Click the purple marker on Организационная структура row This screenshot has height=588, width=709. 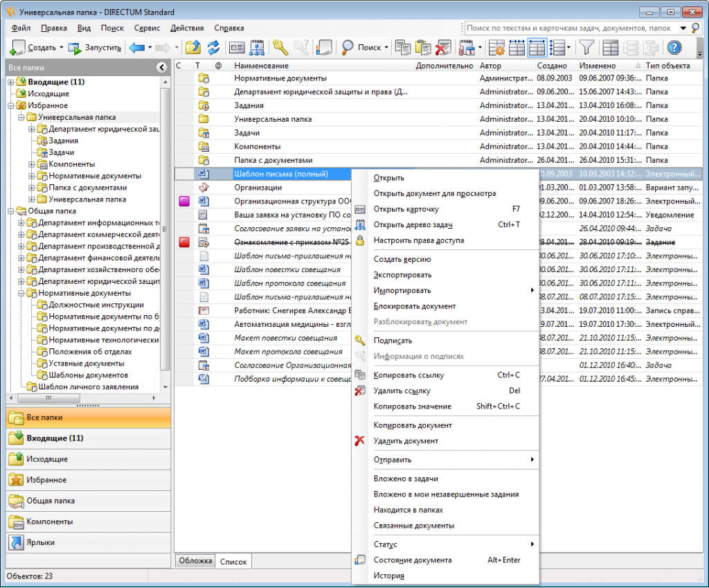(184, 202)
